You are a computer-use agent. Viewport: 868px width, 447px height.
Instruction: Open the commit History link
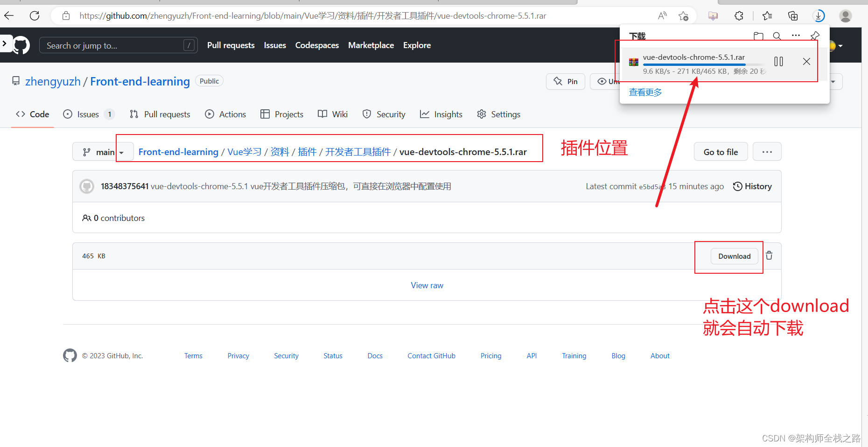(752, 186)
